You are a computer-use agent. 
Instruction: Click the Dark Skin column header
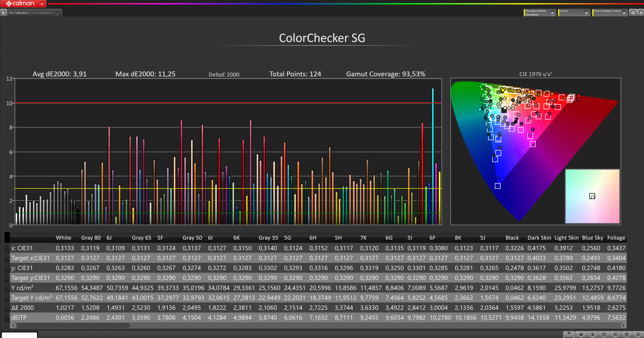click(539, 238)
